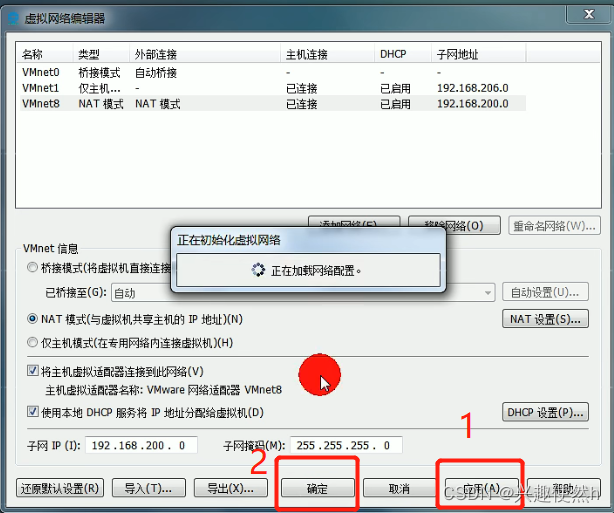Click 正在加载网络配置 message text
This screenshot has width=614, height=513.
[x=316, y=270]
